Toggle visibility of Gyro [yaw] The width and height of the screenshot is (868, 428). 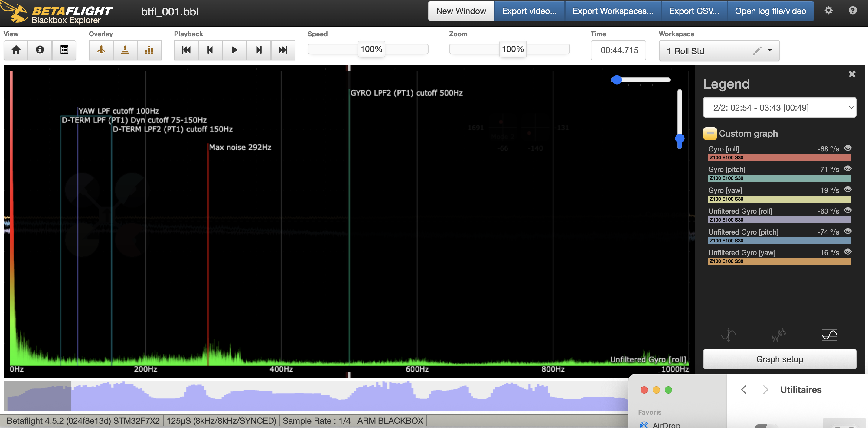(848, 190)
